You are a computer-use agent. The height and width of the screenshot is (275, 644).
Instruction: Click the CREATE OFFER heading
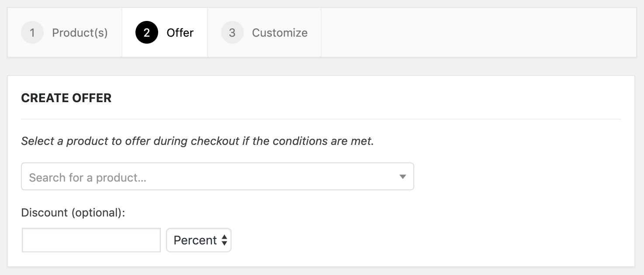click(66, 98)
